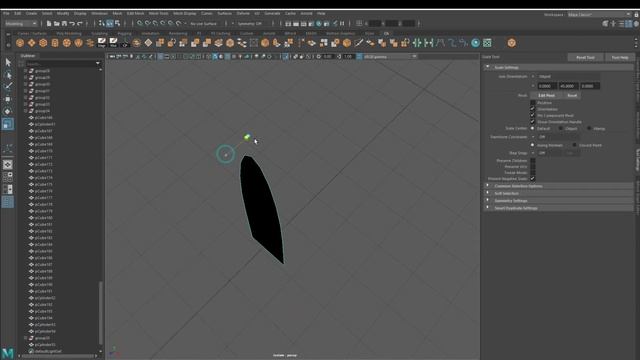Viewport: 640px width, 360px height.
Task: Toggle the Pin Component Pivot checkbox
Action: [533, 116]
